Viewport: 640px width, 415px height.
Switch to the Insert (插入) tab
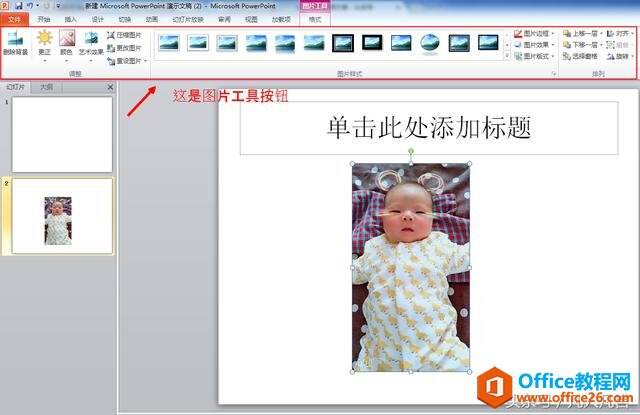[x=71, y=19]
